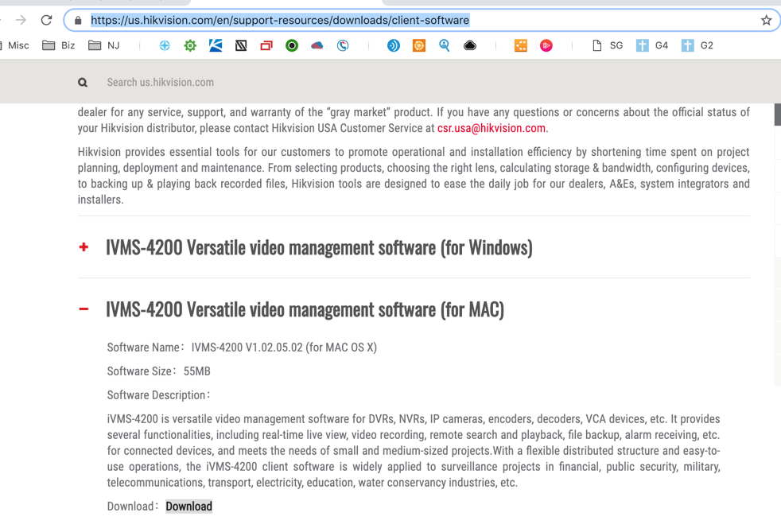Viewport: 781px width, 532px height.
Task: Select the address bar URL
Action: pos(280,20)
